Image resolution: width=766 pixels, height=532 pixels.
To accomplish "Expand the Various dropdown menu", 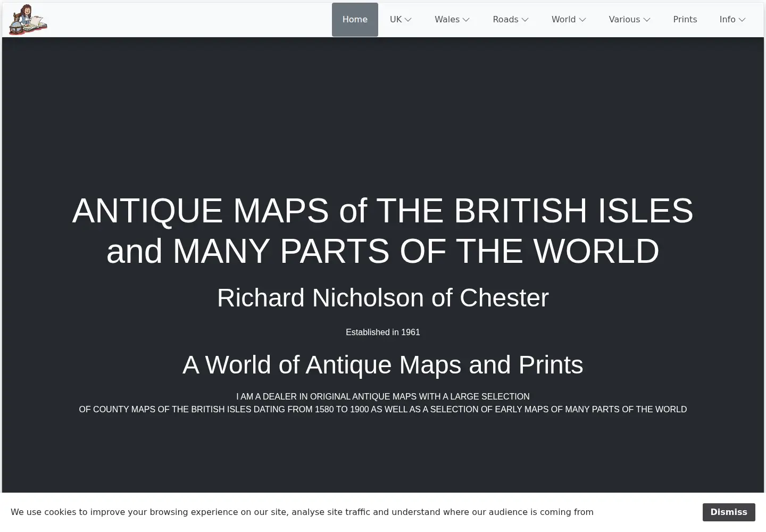I will tap(630, 20).
